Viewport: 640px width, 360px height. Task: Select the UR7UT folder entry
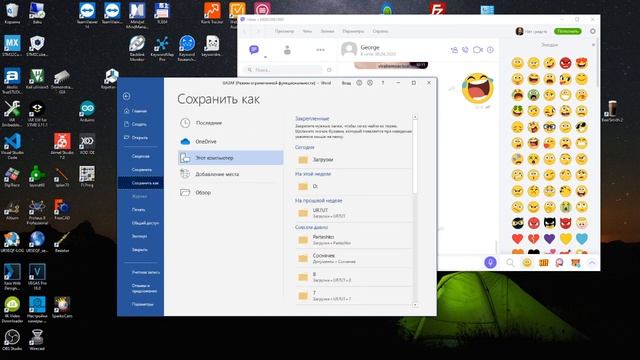(353, 213)
